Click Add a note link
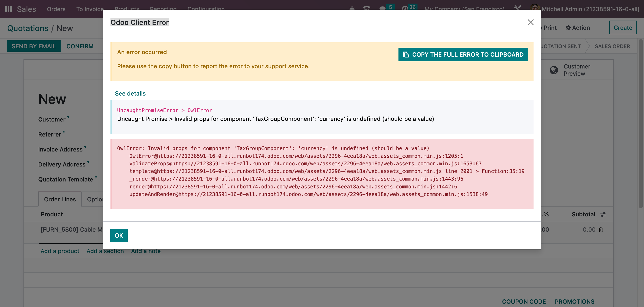The width and height of the screenshot is (644, 307). tap(146, 252)
